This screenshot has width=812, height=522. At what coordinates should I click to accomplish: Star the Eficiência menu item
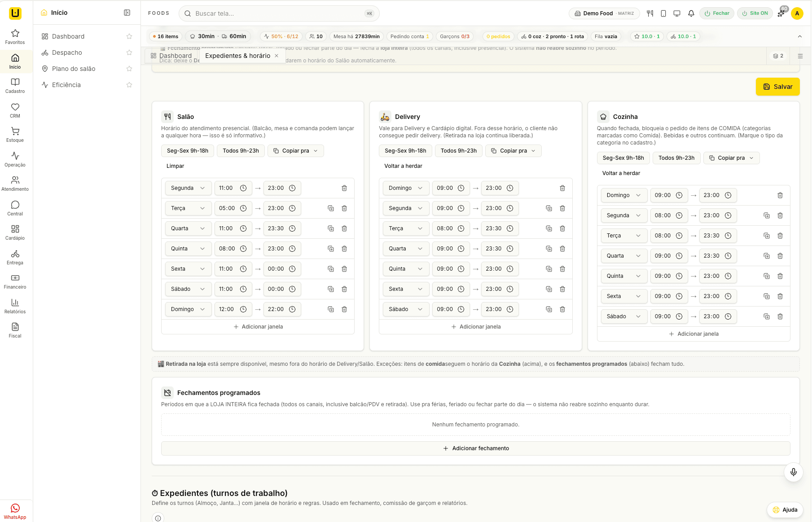[129, 85]
